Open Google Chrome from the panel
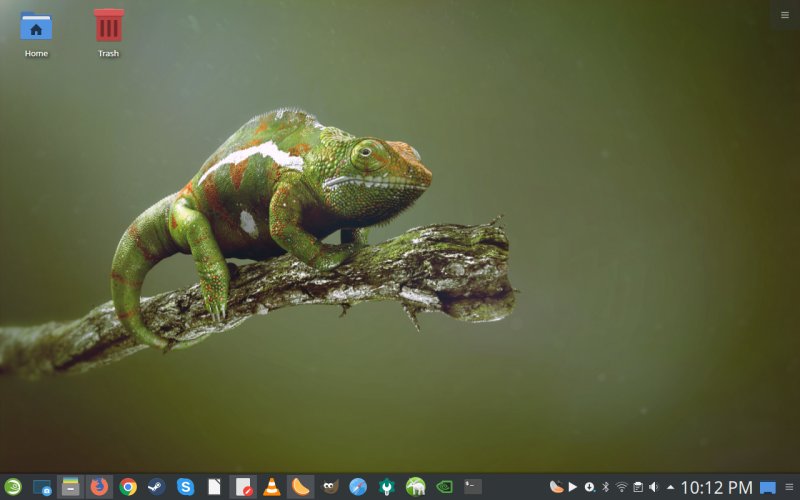The image size is (800, 500). [x=128, y=487]
